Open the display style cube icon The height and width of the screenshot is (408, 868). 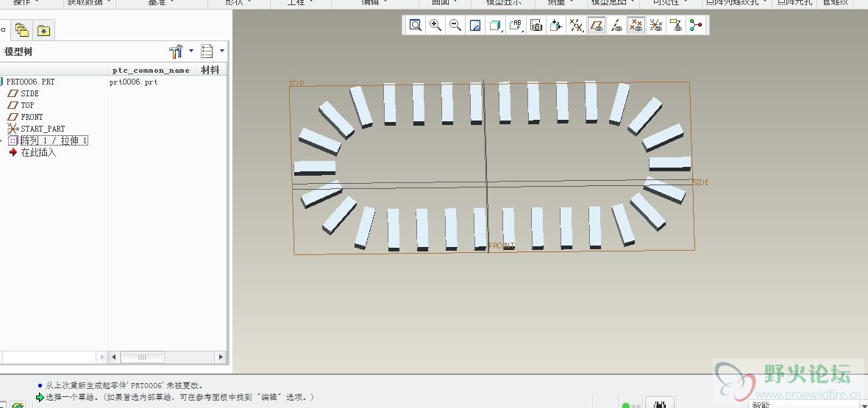coord(496,25)
